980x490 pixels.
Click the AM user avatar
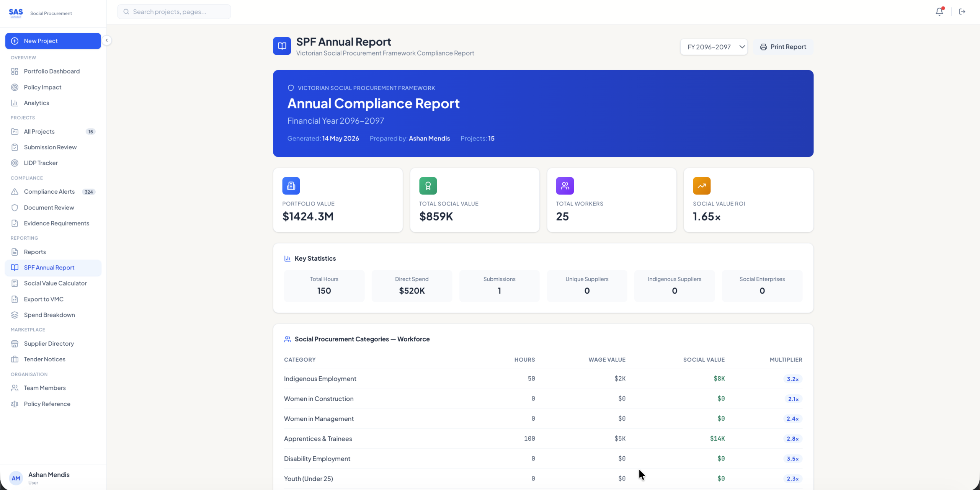click(16, 478)
